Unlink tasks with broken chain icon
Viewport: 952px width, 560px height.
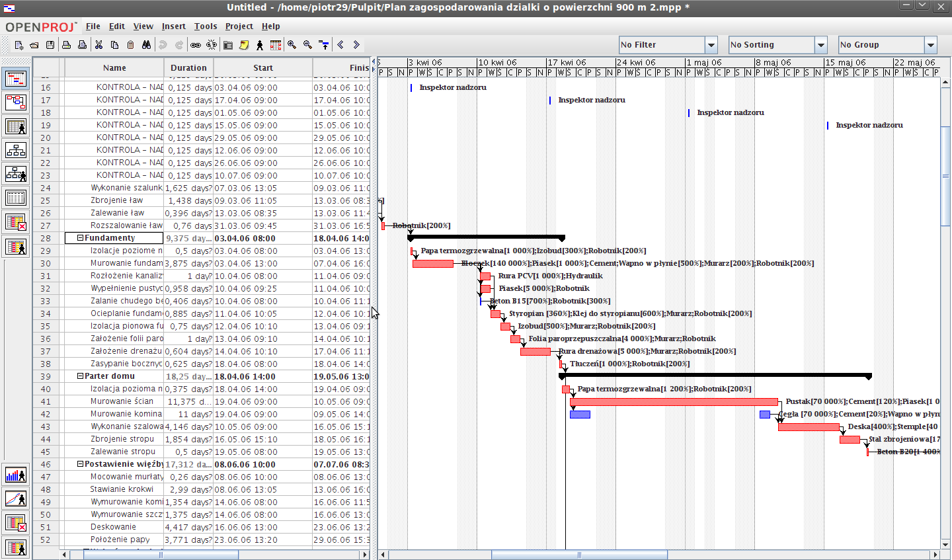[212, 45]
